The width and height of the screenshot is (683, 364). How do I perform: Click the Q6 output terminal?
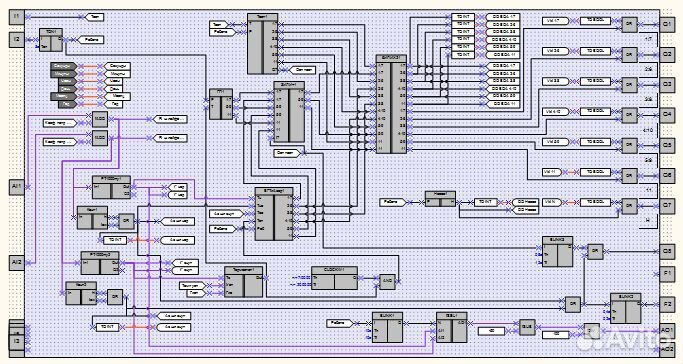667,175
